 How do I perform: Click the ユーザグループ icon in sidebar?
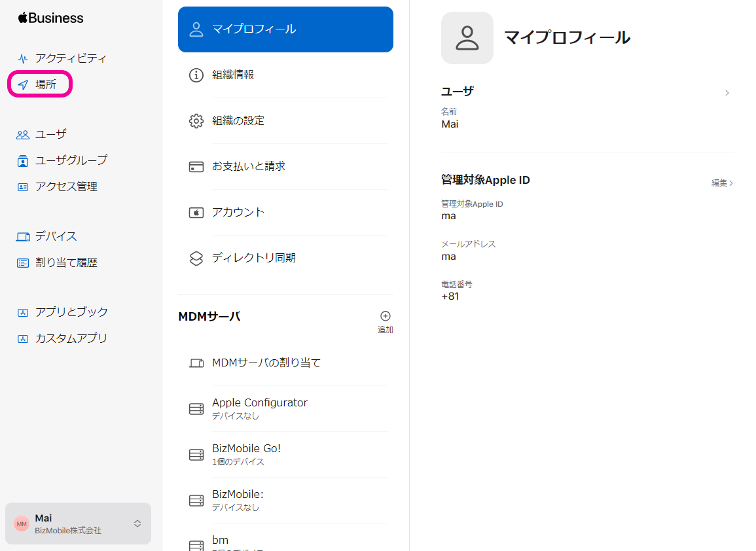(23, 161)
